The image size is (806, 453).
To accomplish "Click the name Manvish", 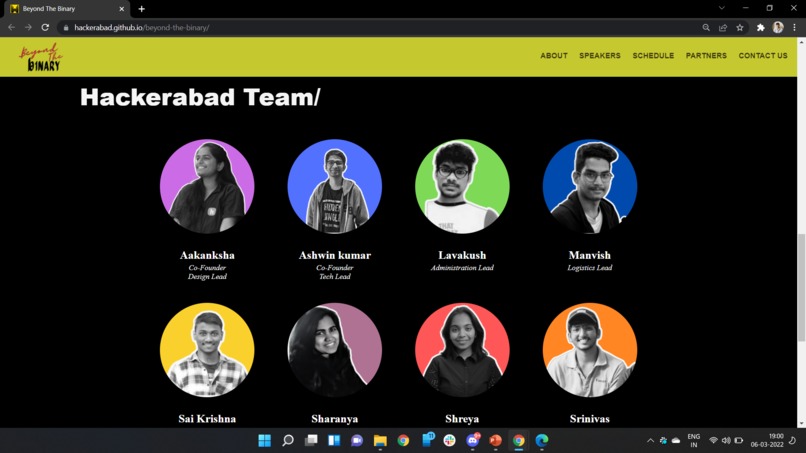I will [x=590, y=255].
